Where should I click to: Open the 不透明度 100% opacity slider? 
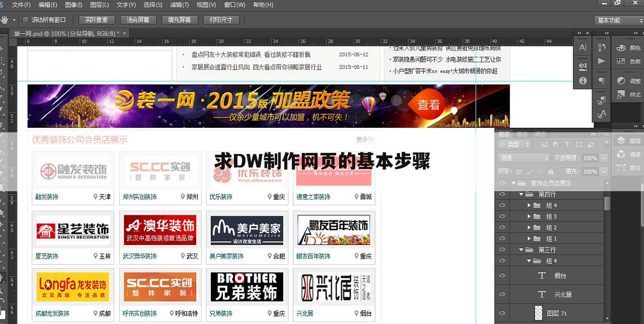(x=603, y=158)
